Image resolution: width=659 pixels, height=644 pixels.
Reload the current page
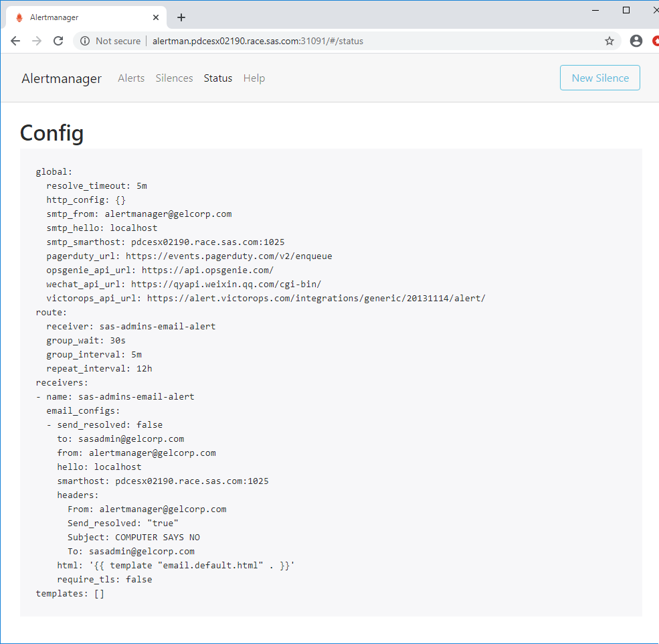click(x=58, y=41)
